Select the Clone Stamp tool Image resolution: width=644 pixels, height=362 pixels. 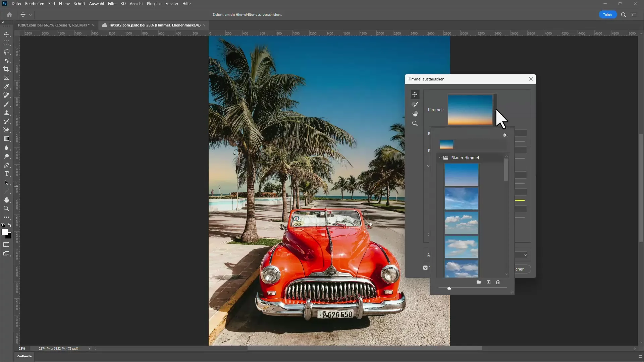6,113
